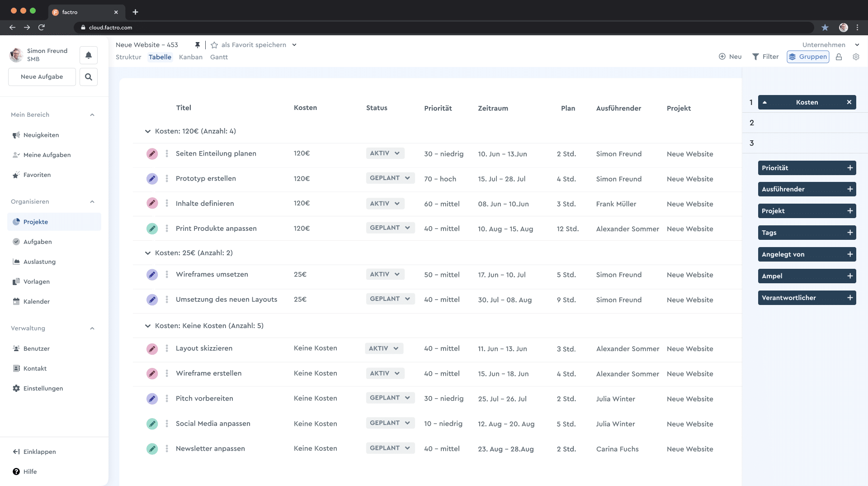The image size is (868, 486).
Task: Click the browser address bar
Action: (x=443, y=28)
